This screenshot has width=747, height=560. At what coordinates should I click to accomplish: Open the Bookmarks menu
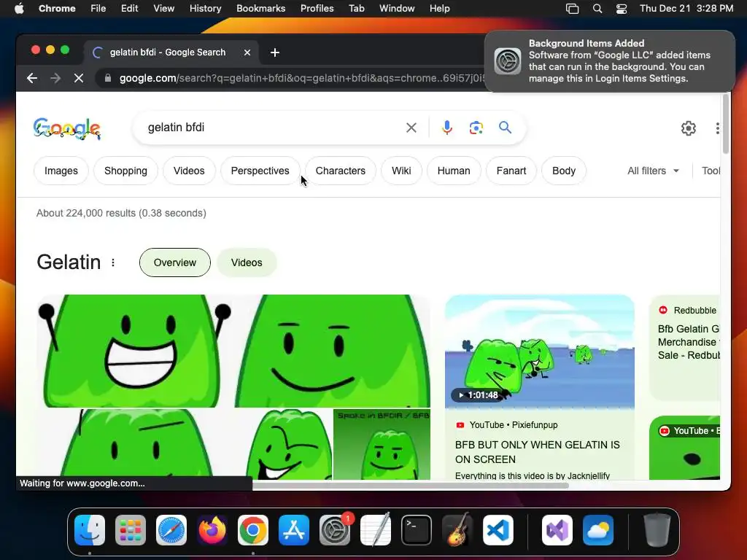pyautogui.click(x=260, y=9)
